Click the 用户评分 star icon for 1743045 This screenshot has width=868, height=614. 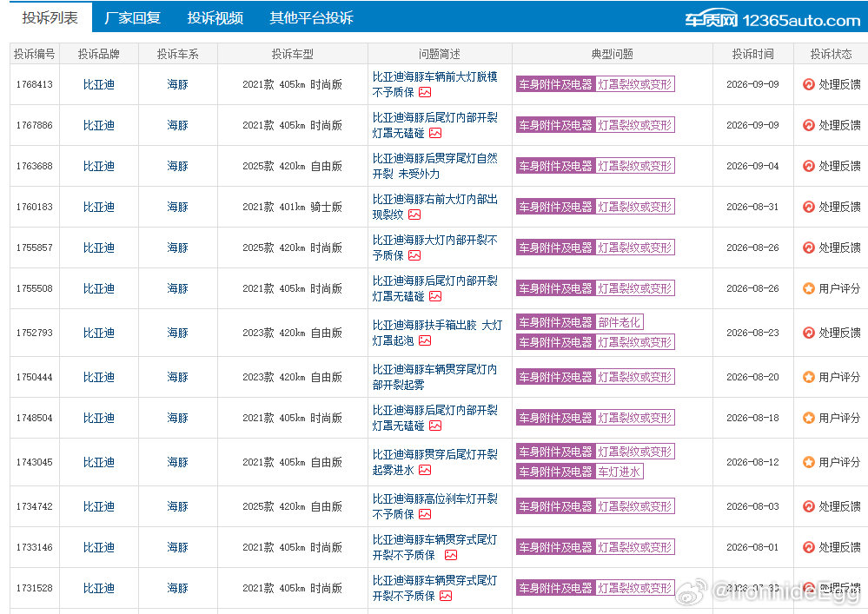coord(809,462)
